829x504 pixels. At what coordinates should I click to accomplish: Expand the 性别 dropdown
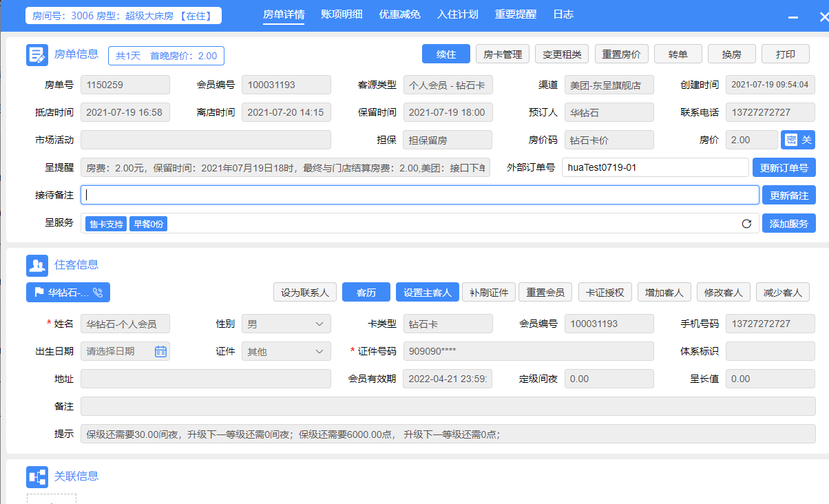coord(286,324)
